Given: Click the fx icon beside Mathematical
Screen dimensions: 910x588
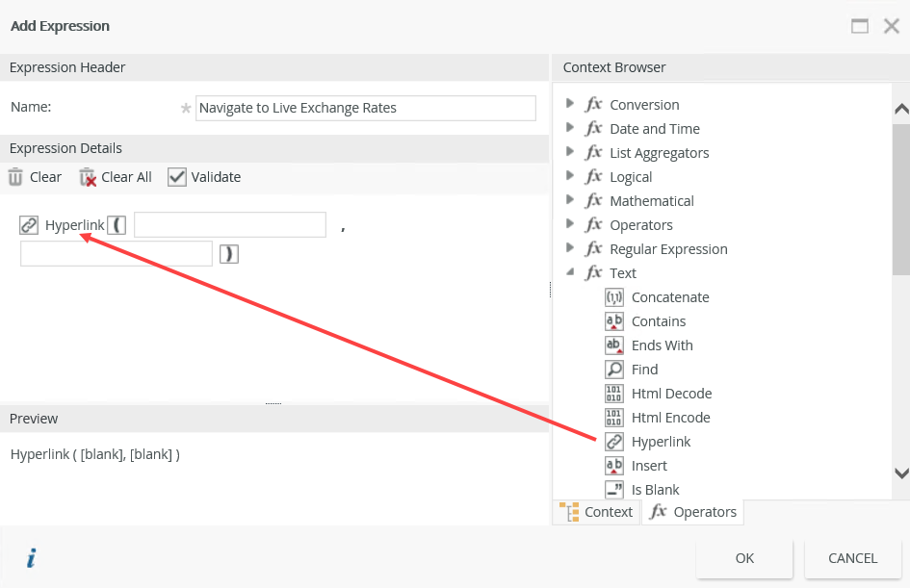Looking at the screenshot, I should [593, 200].
